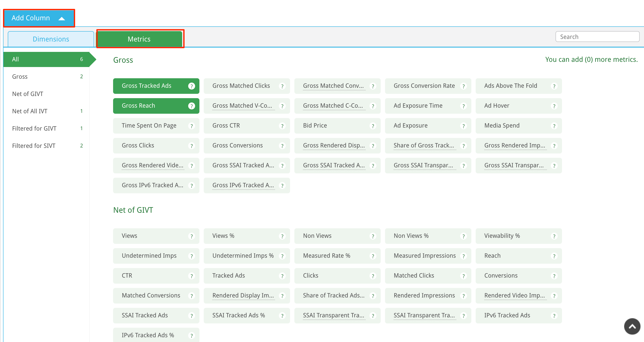This screenshot has height=342, width=644.
Task: Open help icon for Gross Reach
Action: (x=191, y=106)
